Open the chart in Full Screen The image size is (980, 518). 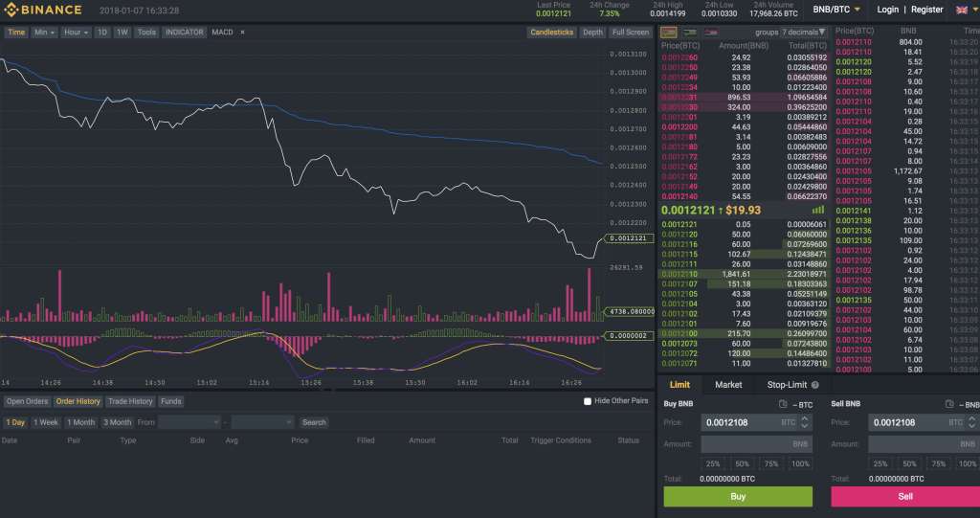(x=631, y=32)
